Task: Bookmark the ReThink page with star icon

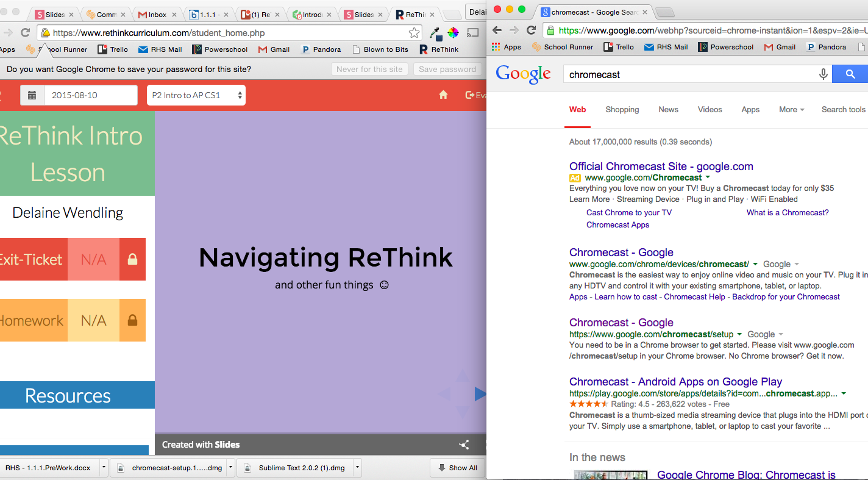Action: pyautogui.click(x=414, y=33)
